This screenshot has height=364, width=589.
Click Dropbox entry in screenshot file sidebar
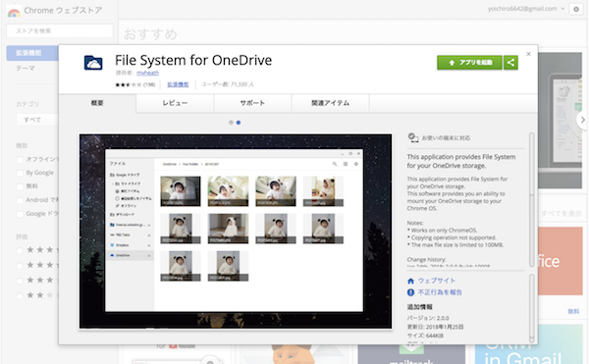130,245
